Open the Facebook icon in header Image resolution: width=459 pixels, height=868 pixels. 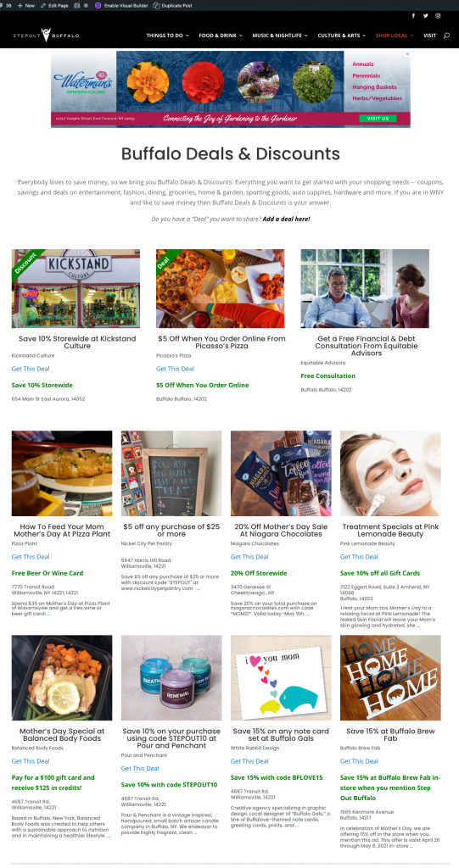pyautogui.click(x=413, y=16)
